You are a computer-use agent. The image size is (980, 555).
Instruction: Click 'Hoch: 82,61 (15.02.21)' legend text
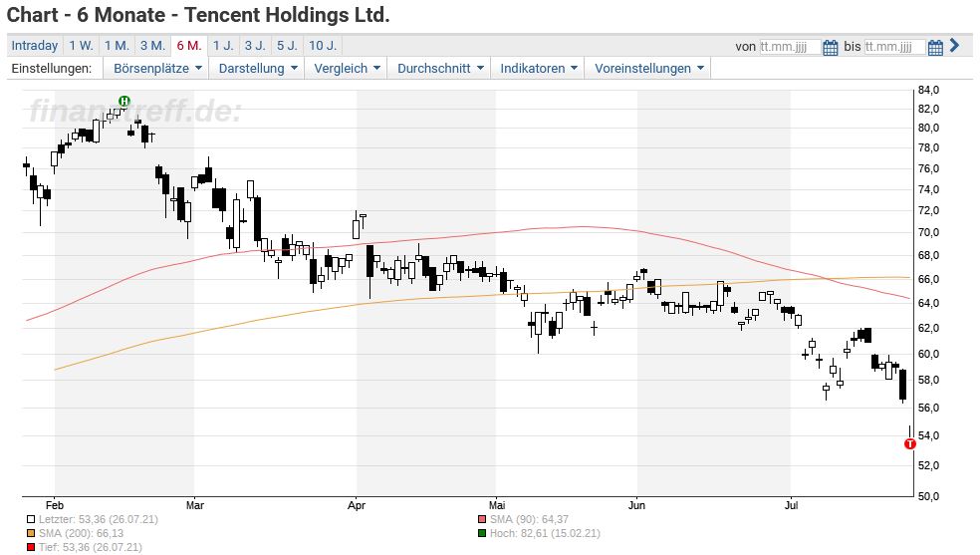coord(545,534)
